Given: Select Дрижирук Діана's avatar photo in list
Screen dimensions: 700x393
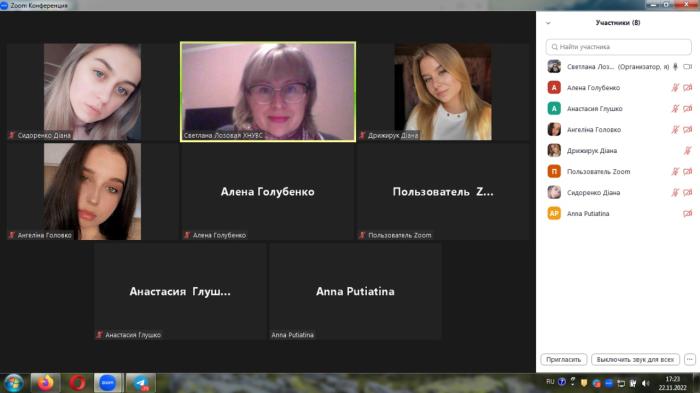Looking at the screenshot, I should 554,151.
